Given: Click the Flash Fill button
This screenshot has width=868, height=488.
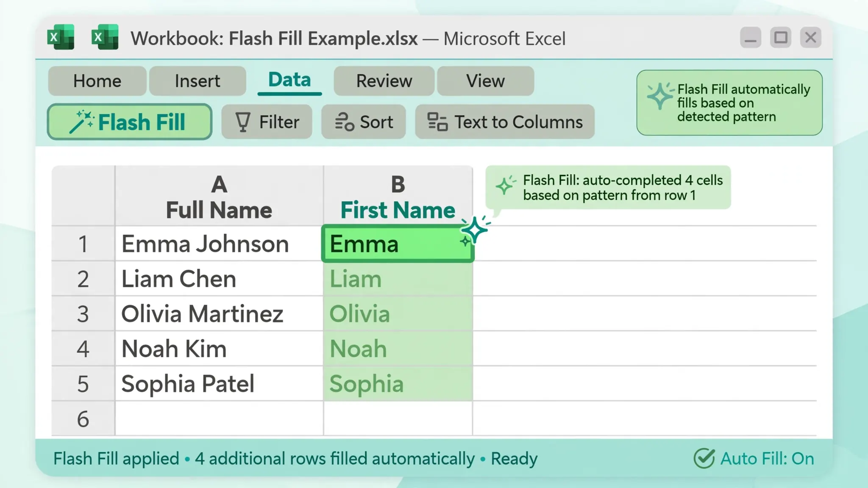Looking at the screenshot, I should [130, 122].
